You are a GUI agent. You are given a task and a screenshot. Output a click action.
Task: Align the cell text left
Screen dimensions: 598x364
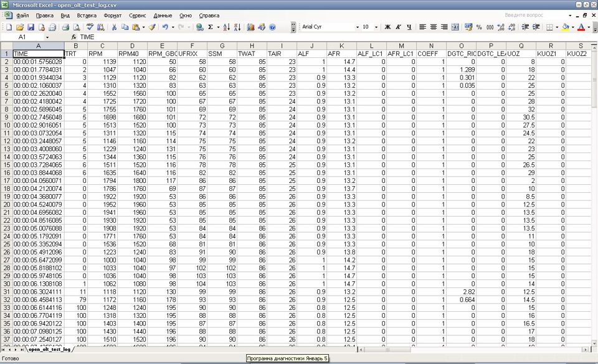coord(422,27)
